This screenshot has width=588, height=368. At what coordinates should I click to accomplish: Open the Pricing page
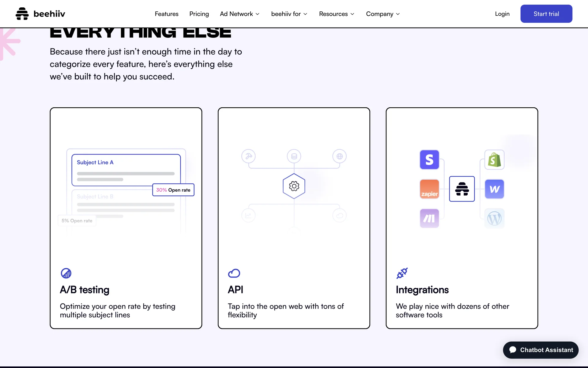tap(199, 14)
